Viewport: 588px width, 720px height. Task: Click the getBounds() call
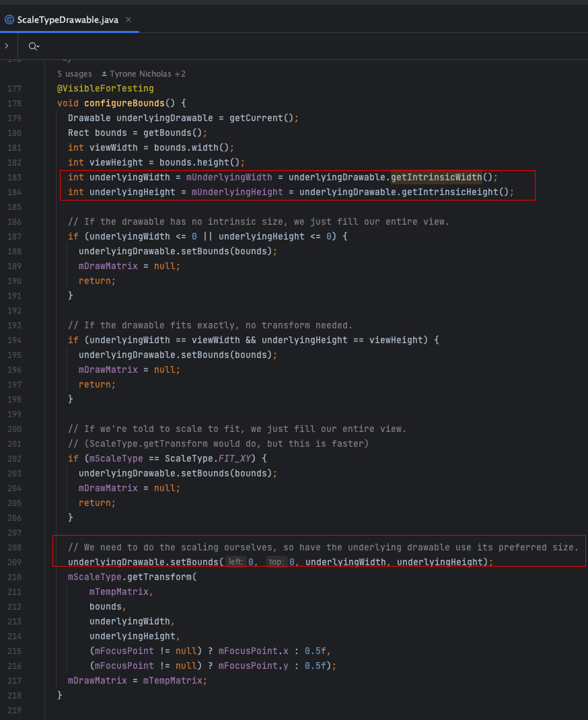click(x=173, y=133)
